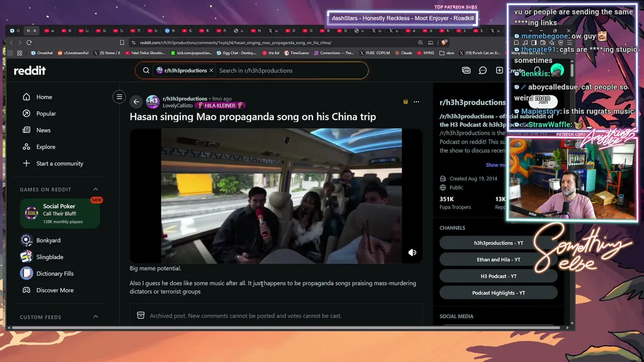Open the Podcast Highlights - YT channel

pos(499,293)
